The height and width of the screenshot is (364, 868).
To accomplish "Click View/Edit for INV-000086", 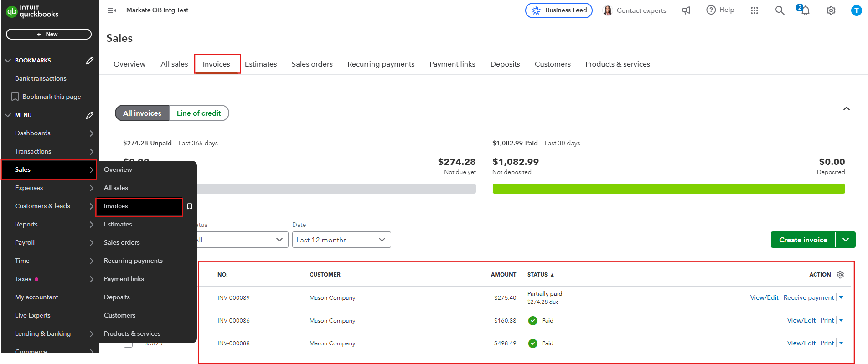I will point(801,320).
